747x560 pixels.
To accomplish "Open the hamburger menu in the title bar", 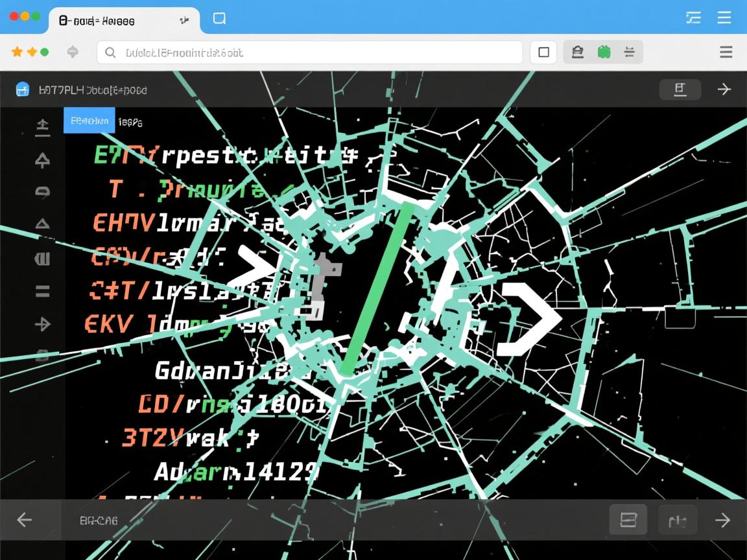I will coord(724,17).
